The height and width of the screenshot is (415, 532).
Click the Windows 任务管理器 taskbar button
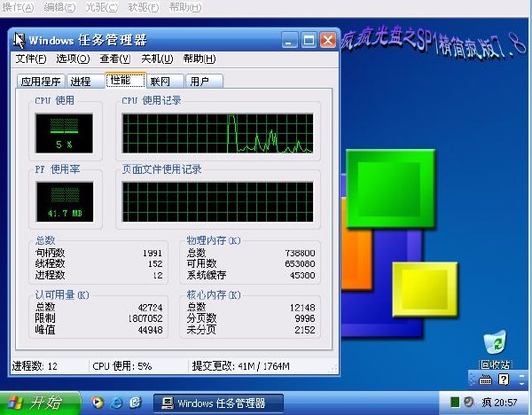coord(218,403)
